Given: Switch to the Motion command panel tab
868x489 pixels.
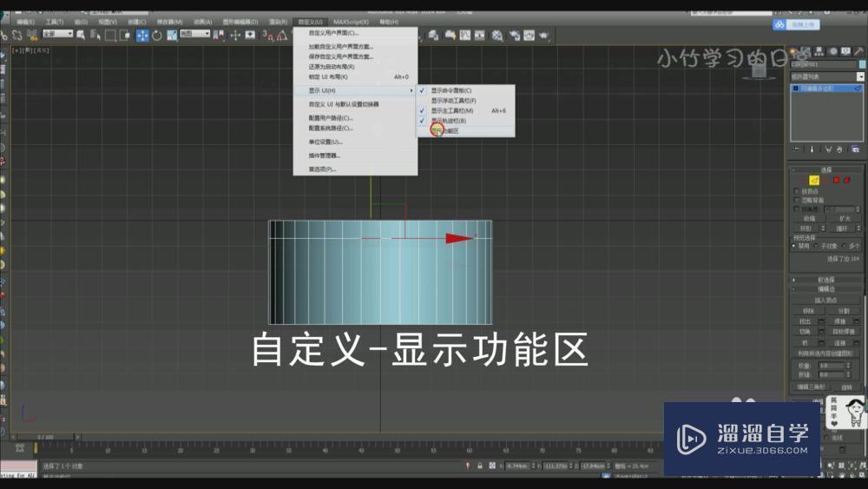Looking at the screenshot, I should tap(833, 51).
